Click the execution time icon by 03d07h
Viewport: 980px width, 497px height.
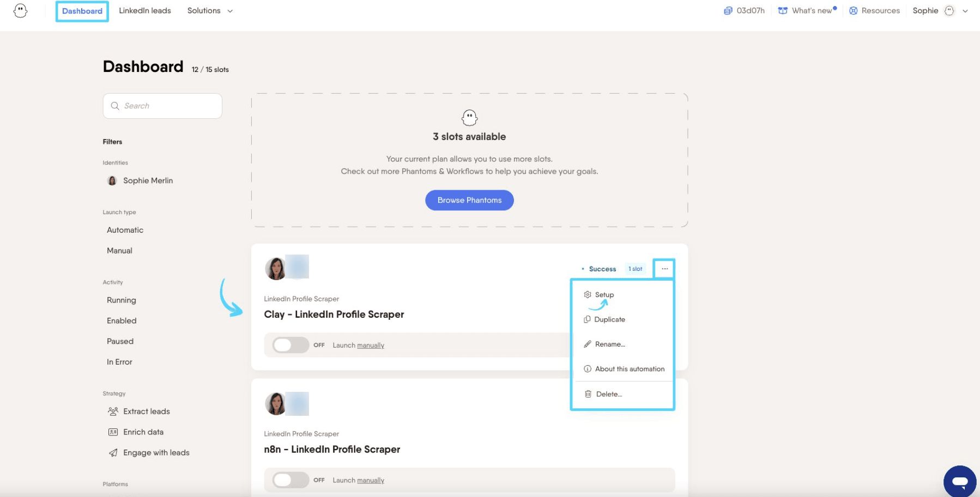(728, 11)
